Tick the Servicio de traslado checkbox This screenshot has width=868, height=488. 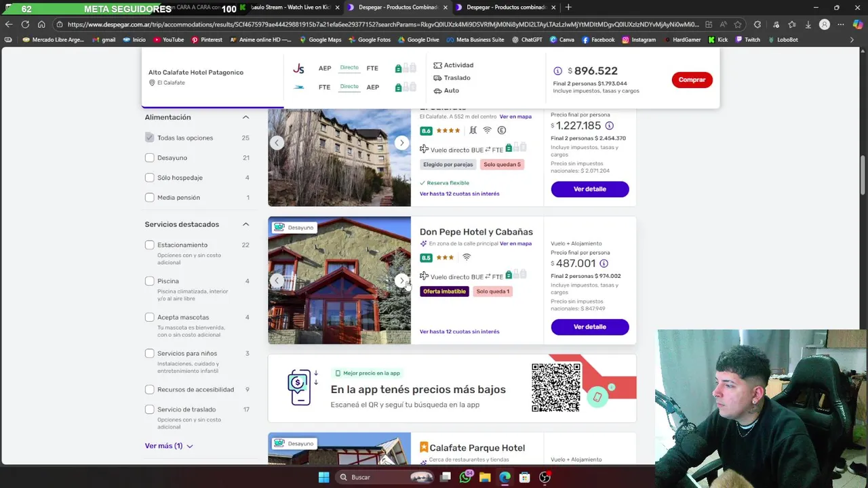[x=149, y=409]
